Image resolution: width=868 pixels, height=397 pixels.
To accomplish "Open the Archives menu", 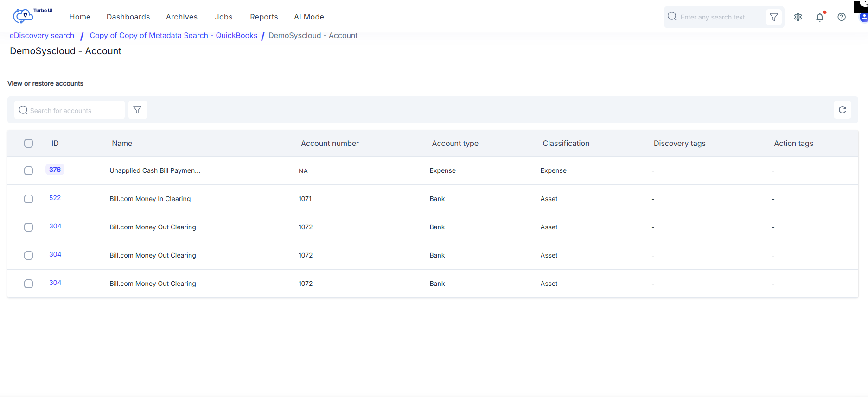I will [182, 17].
